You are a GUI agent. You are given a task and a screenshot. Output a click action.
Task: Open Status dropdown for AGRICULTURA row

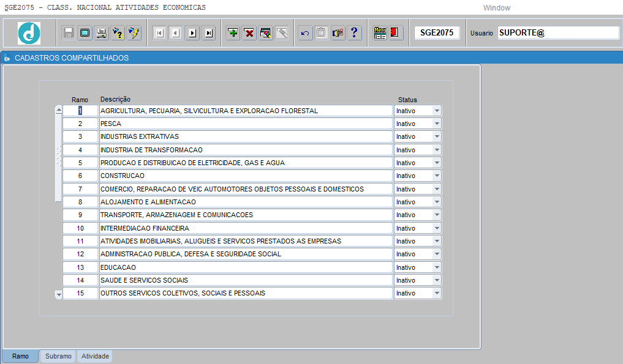pyautogui.click(x=437, y=111)
